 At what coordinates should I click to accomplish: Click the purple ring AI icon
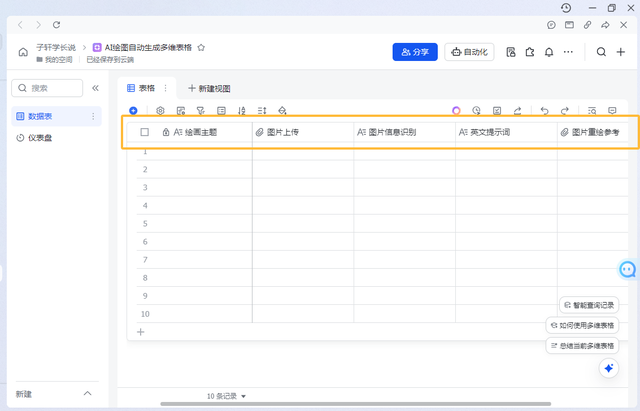pos(456,111)
